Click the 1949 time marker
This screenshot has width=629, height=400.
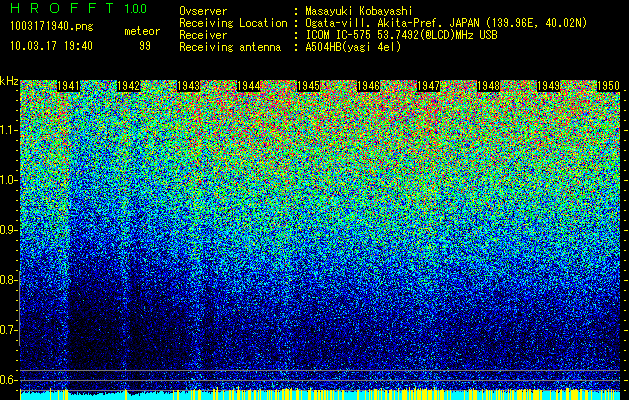549,86
